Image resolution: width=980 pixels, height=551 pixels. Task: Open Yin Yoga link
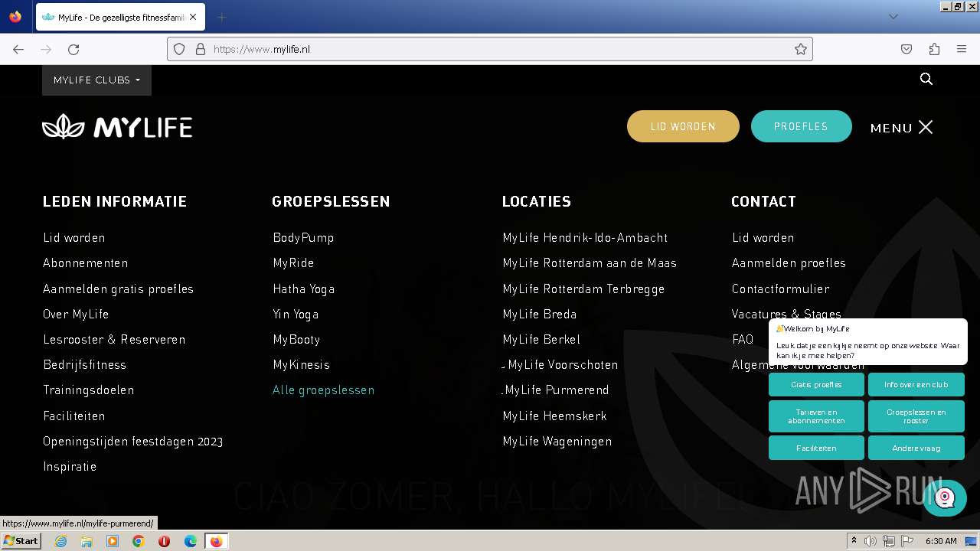(x=296, y=314)
